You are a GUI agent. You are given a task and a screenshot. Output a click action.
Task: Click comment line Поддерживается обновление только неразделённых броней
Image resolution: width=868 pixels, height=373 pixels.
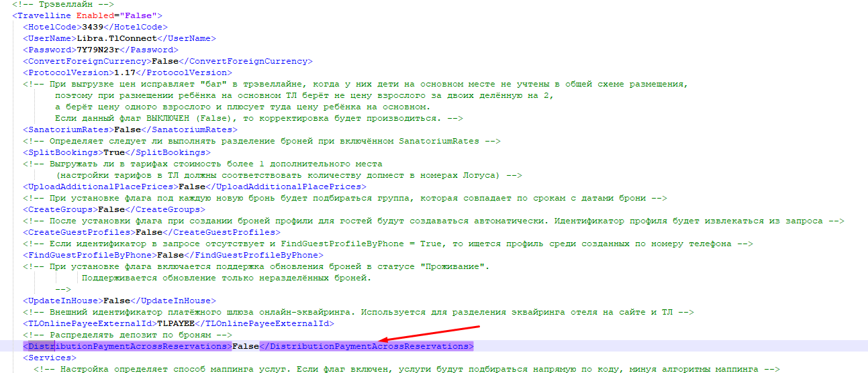(226, 278)
